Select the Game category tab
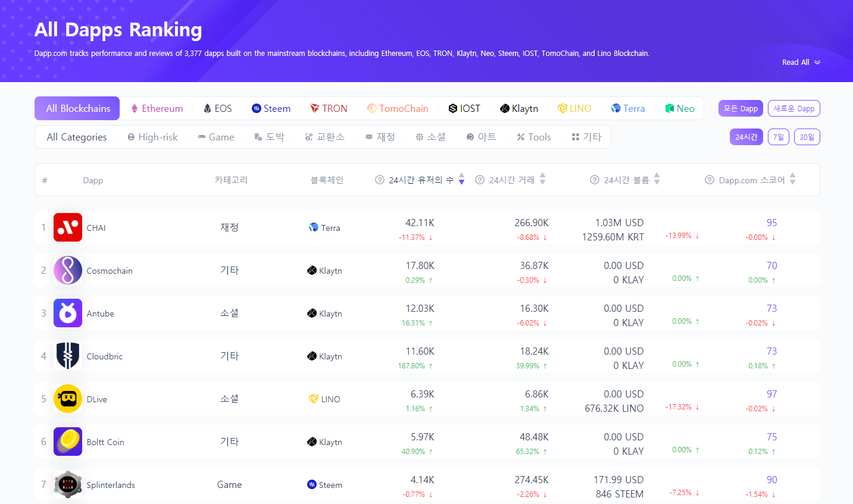Image resolution: width=853 pixels, height=504 pixels. (x=215, y=137)
